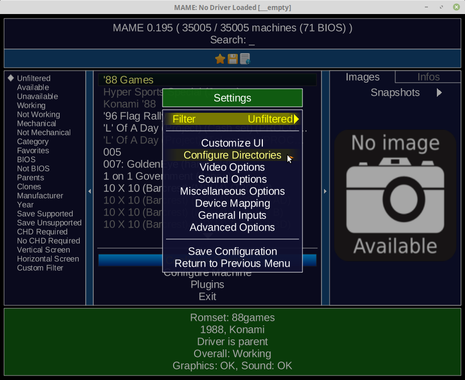Select '88 Games in machine list
Viewport: 465px width, 380px height.
(207, 80)
